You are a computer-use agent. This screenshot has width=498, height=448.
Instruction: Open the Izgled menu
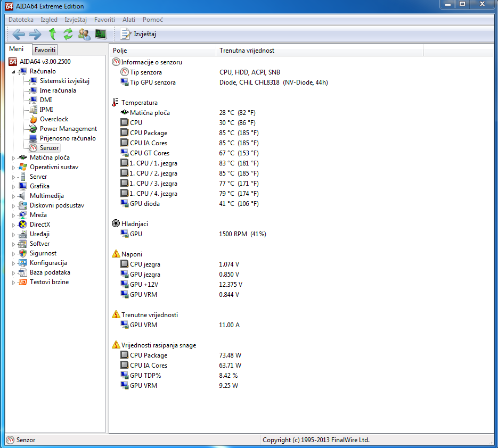coord(49,20)
